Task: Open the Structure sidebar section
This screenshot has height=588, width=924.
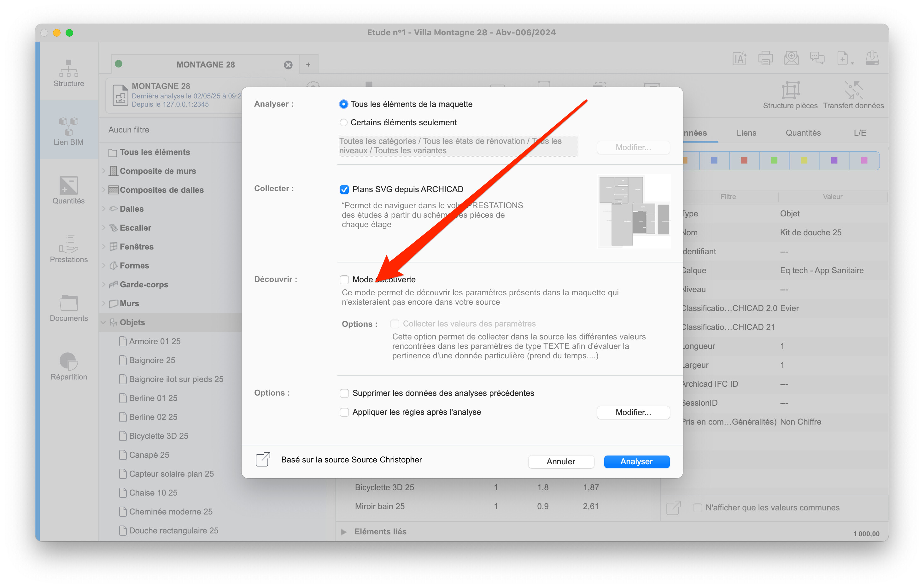Action: point(69,73)
